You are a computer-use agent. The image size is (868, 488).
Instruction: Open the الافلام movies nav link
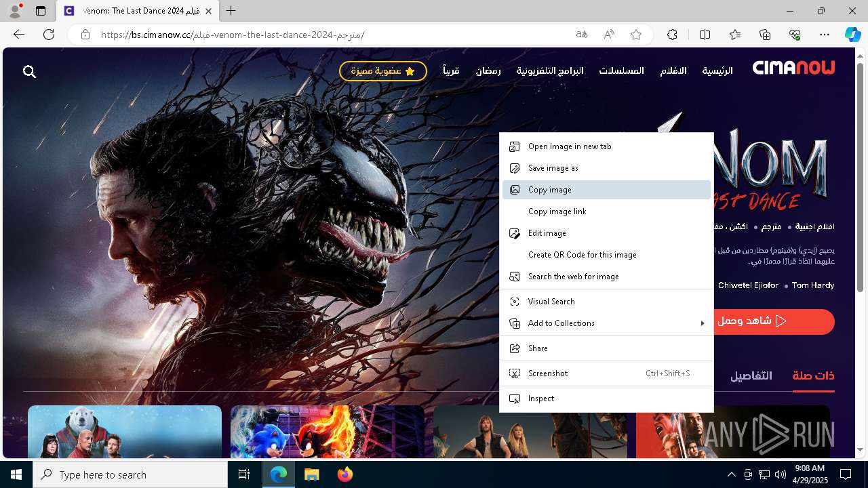click(673, 70)
